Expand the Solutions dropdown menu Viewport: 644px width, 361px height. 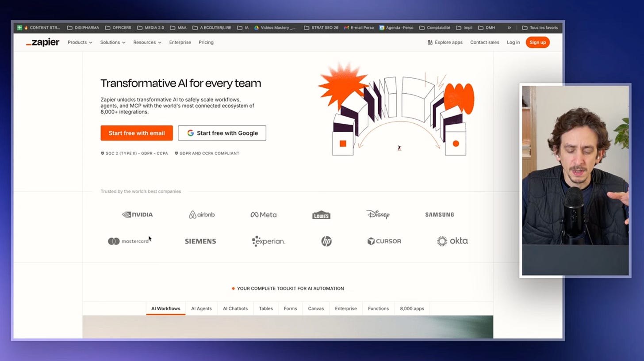click(x=113, y=42)
